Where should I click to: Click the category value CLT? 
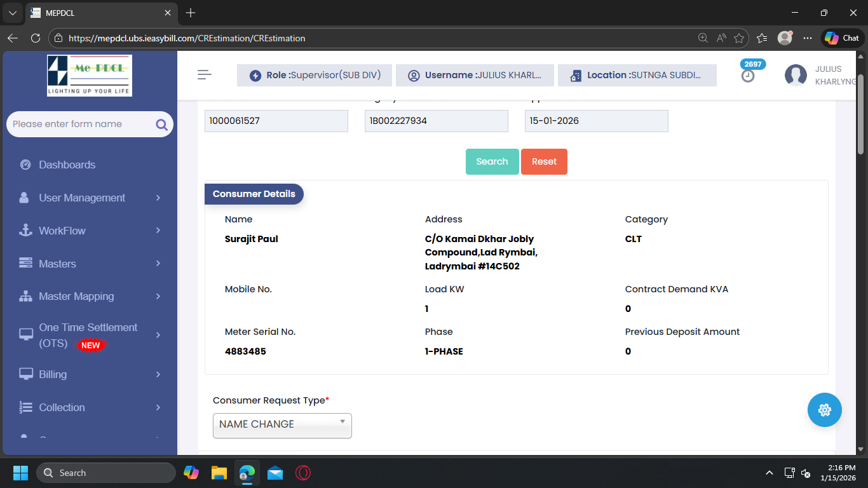[x=634, y=239]
